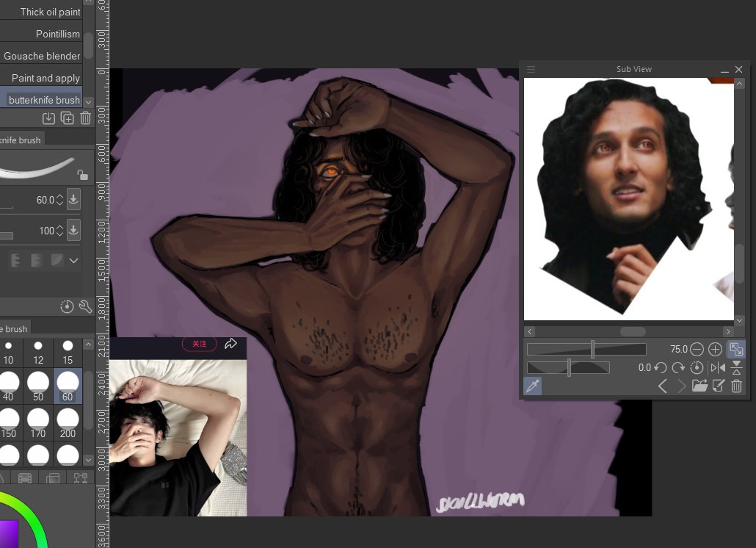
Task: Select brush size preset 200
Action: (68, 423)
